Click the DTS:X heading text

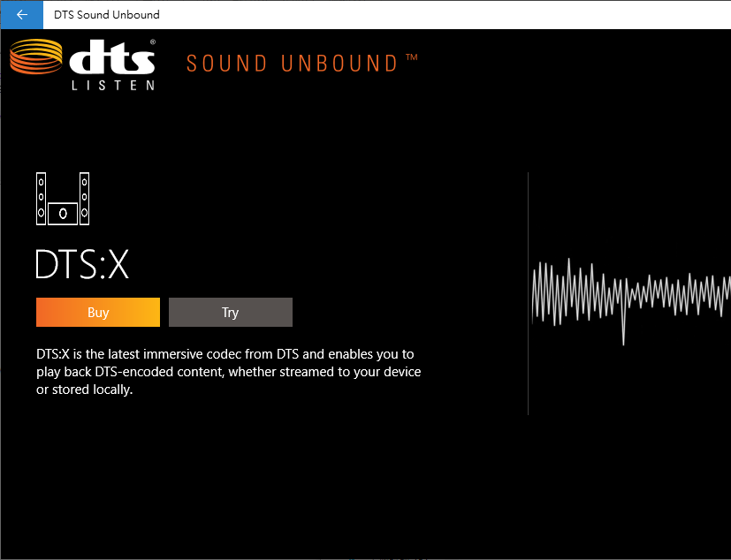[82, 264]
